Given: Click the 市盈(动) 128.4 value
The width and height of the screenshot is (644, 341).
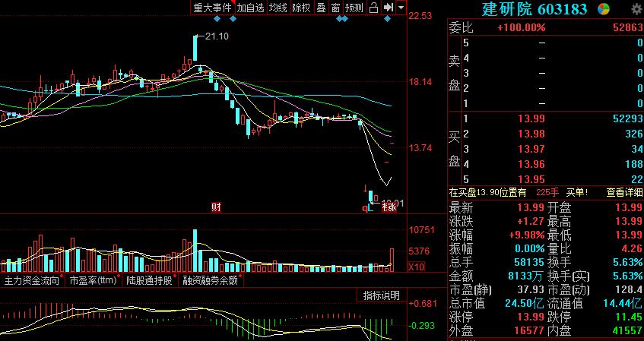Looking at the screenshot, I should [630, 289].
